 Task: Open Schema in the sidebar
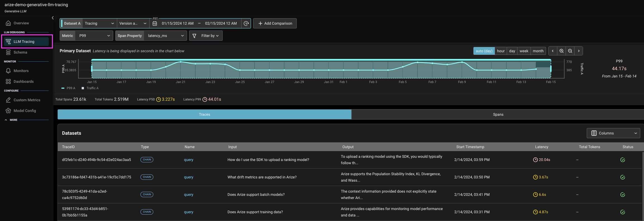click(x=20, y=52)
